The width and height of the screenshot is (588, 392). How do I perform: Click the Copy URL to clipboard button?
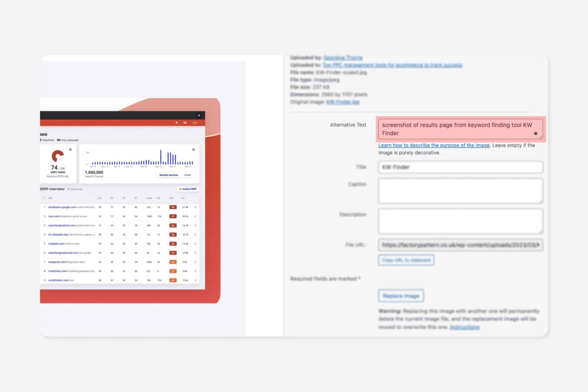point(406,260)
